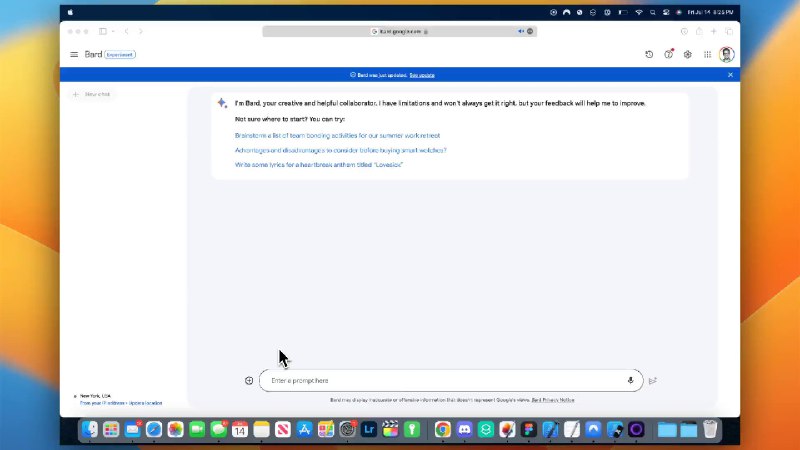Screen dimensions: 800x450
Task: Click the microphone voice input icon
Action: point(630,380)
